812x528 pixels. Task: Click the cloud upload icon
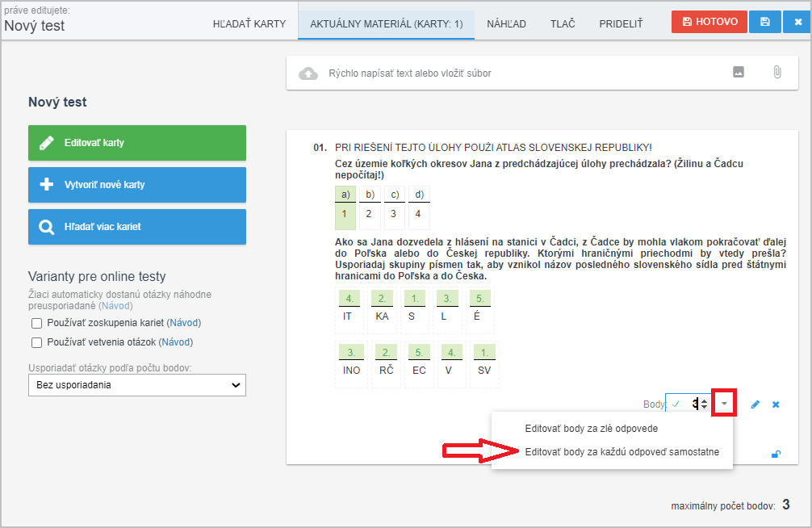(x=308, y=73)
